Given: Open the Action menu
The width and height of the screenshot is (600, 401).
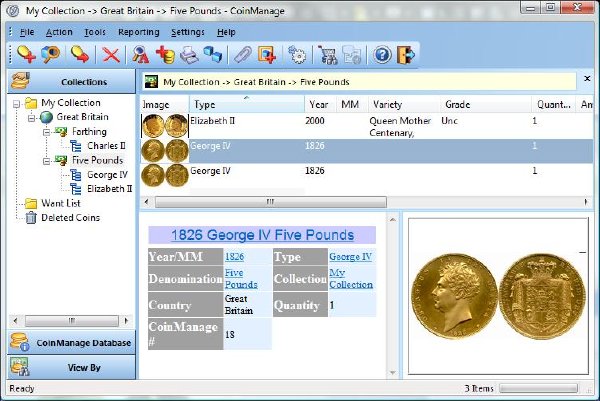Looking at the screenshot, I should (59, 32).
